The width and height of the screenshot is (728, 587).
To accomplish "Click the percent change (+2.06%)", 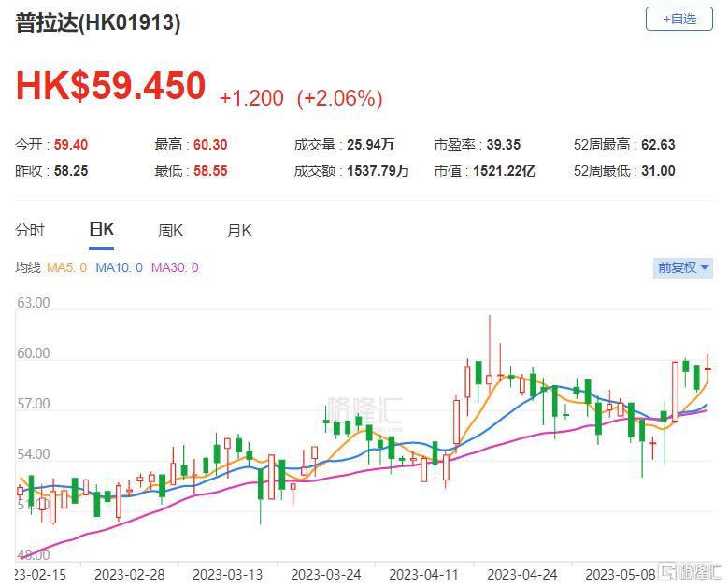I will (339, 98).
